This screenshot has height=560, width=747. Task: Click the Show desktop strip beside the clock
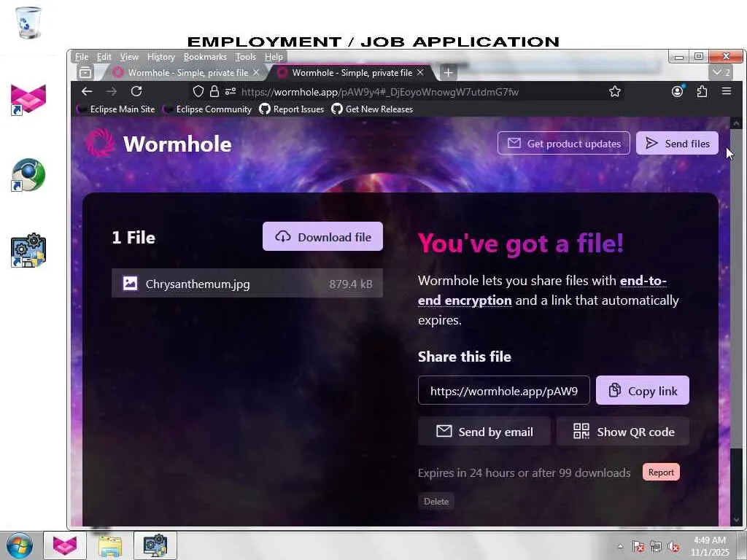(x=743, y=545)
